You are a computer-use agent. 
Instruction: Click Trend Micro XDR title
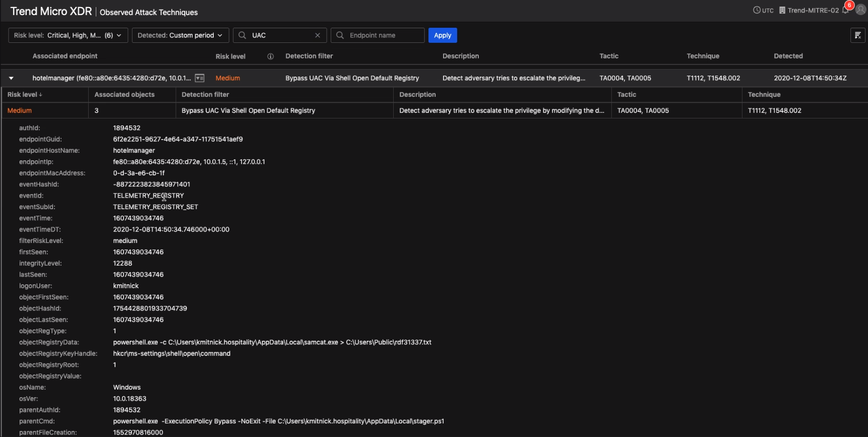pos(51,11)
